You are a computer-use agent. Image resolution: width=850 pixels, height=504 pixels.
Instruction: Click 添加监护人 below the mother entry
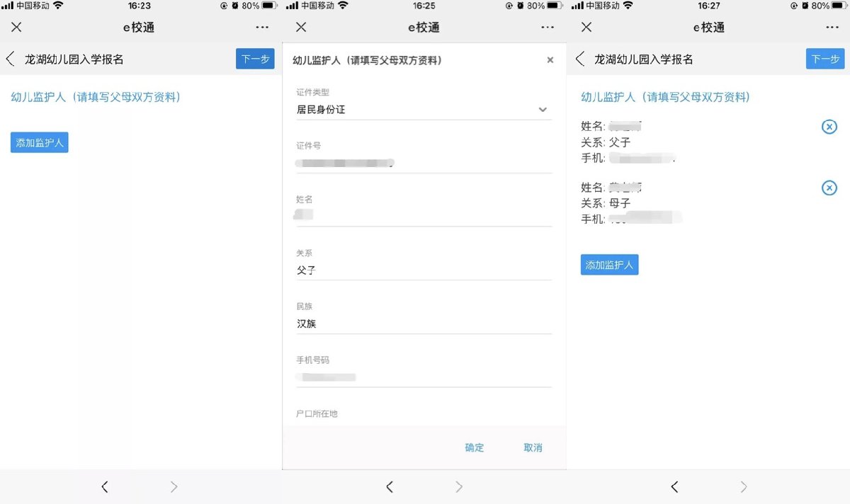(609, 265)
